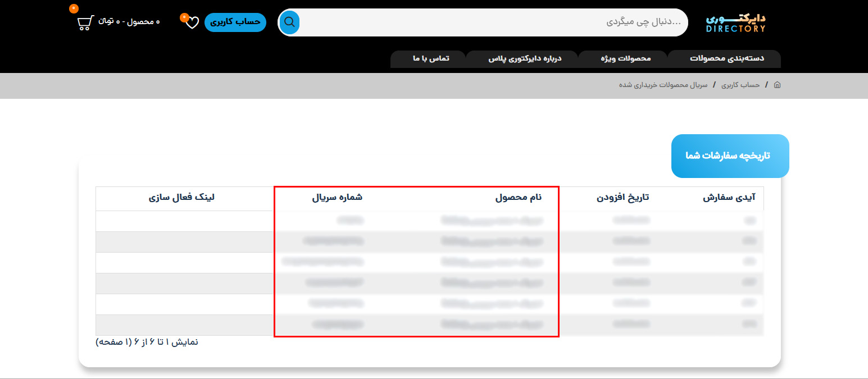
Task: Open the 'دسته‌بندی محصولات' menu tab
Action: [726, 58]
